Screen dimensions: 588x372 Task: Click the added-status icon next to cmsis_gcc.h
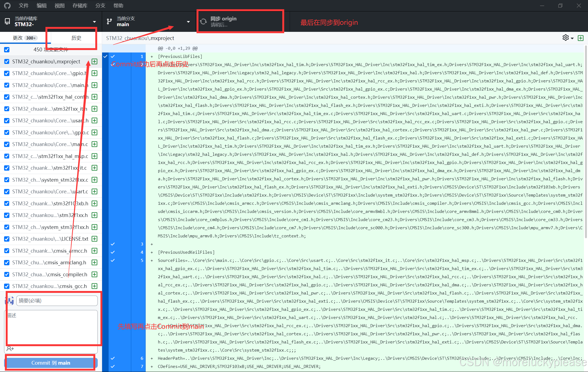(x=94, y=286)
